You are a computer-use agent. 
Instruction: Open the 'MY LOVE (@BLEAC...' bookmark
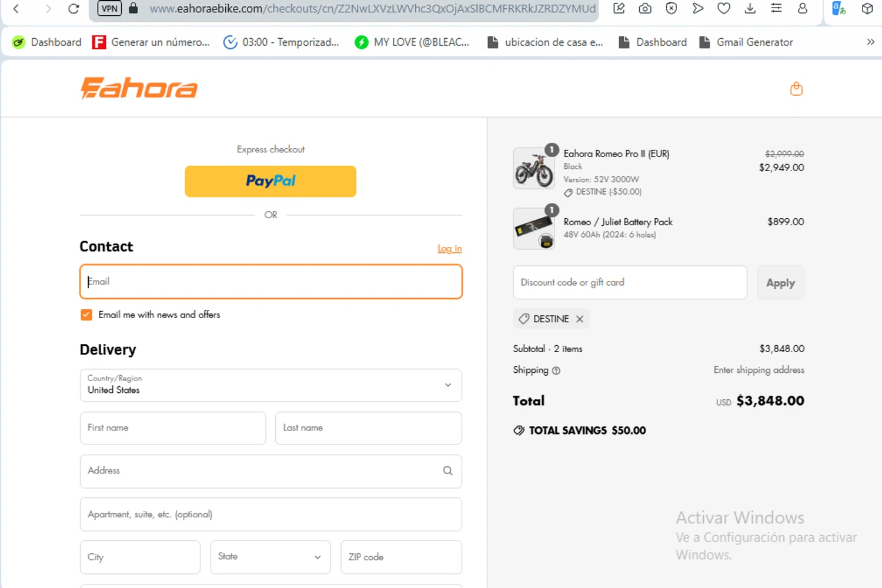click(x=412, y=42)
